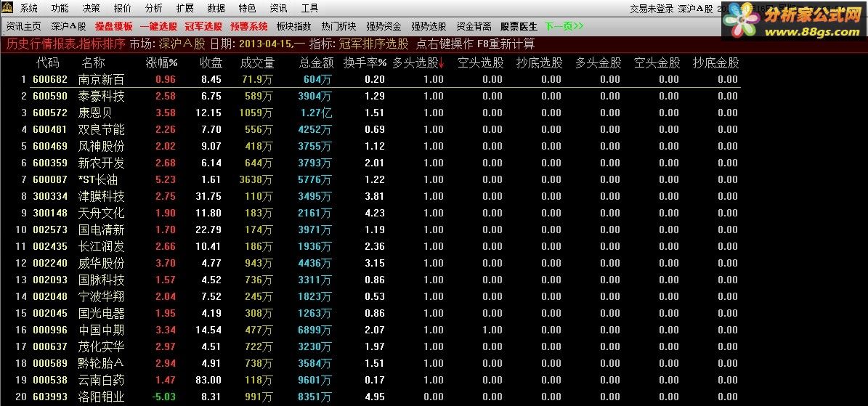Sort by the 成交量 column header
This screenshot has width=868, height=406.
(257, 63)
